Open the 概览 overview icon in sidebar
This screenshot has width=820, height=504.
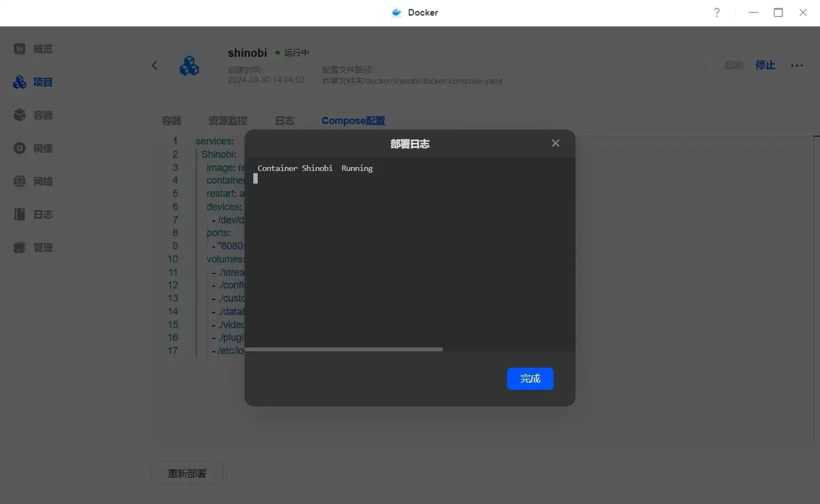(x=20, y=49)
